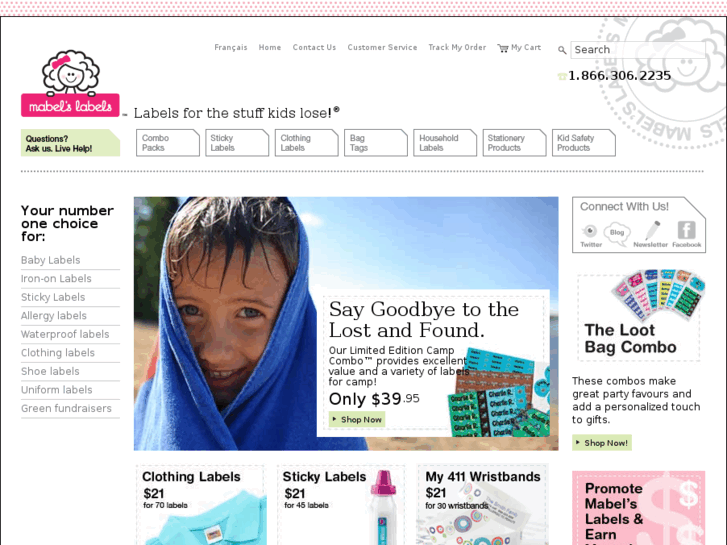Click the search magnifier icon
Screen dimensions: 727x545
[562, 50]
